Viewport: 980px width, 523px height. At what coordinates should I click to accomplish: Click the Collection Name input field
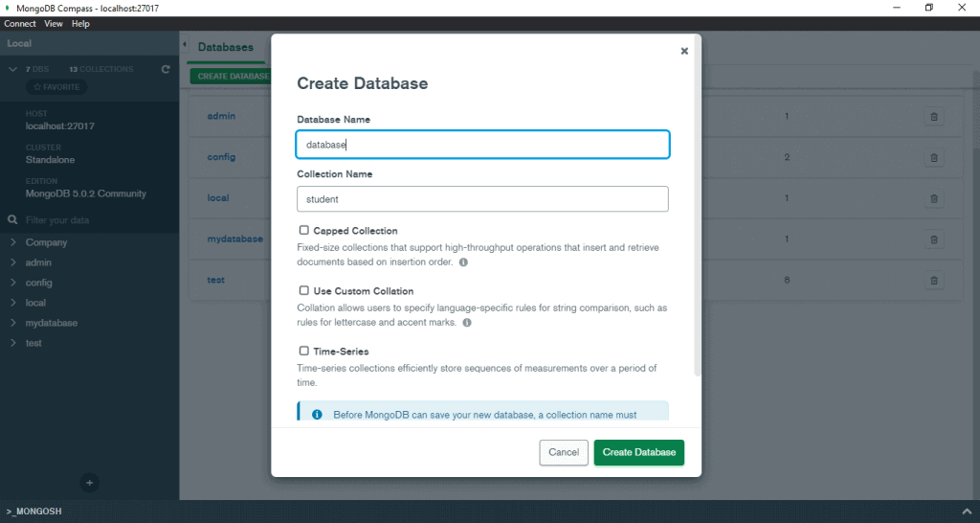tap(482, 199)
